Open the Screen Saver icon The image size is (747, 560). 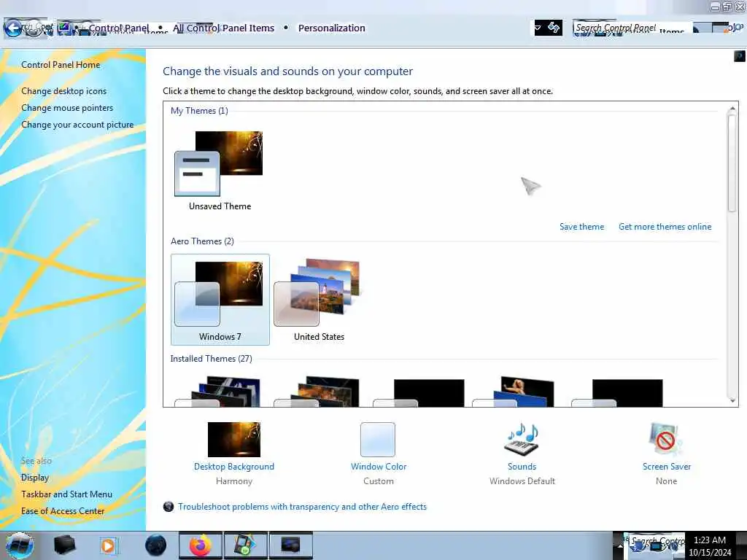pos(666,440)
